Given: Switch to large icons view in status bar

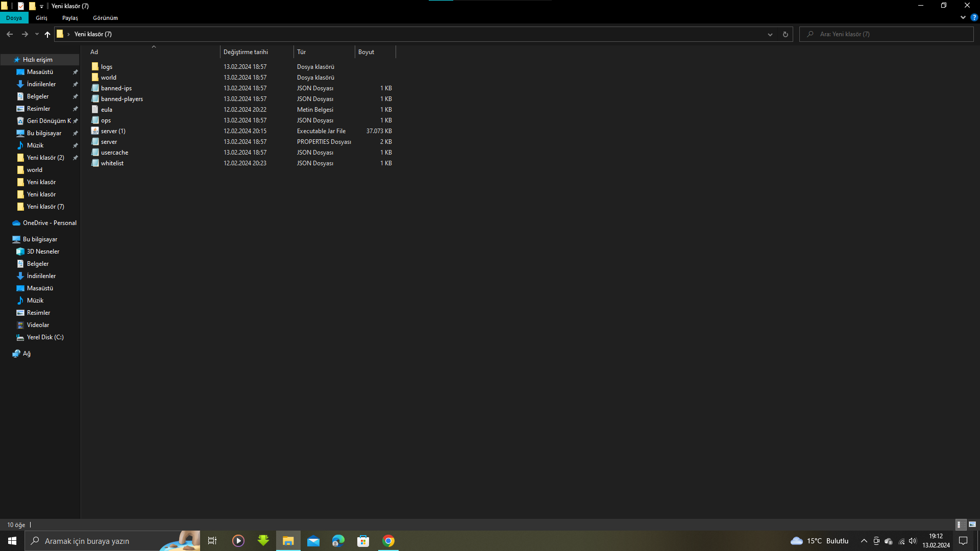Looking at the screenshot, I should (972, 524).
